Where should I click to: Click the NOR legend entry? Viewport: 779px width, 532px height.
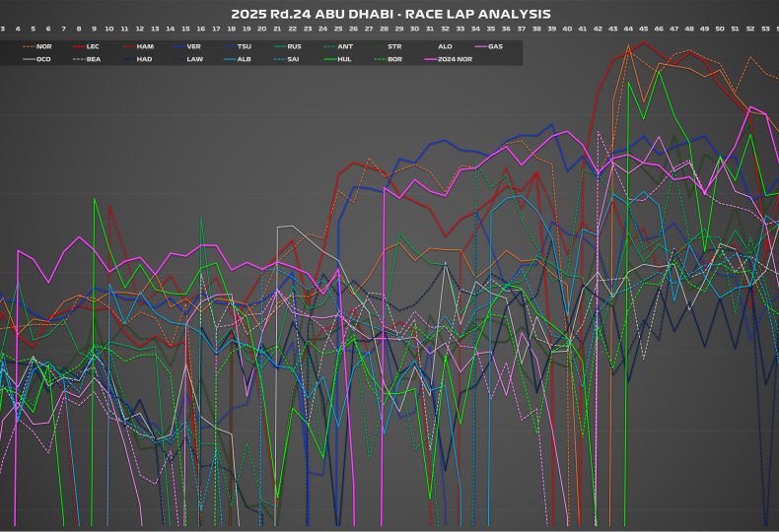pyautogui.click(x=43, y=46)
